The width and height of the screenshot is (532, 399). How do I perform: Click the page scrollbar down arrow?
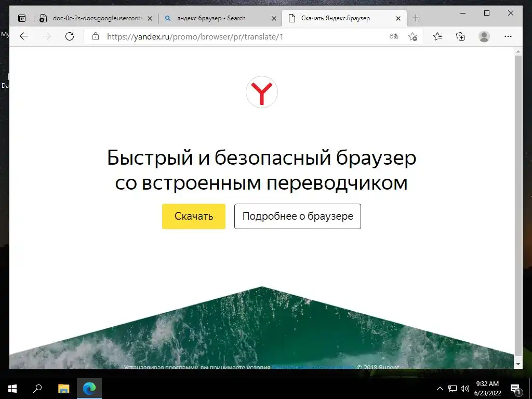pyautogui.click(x=518, y=364)
